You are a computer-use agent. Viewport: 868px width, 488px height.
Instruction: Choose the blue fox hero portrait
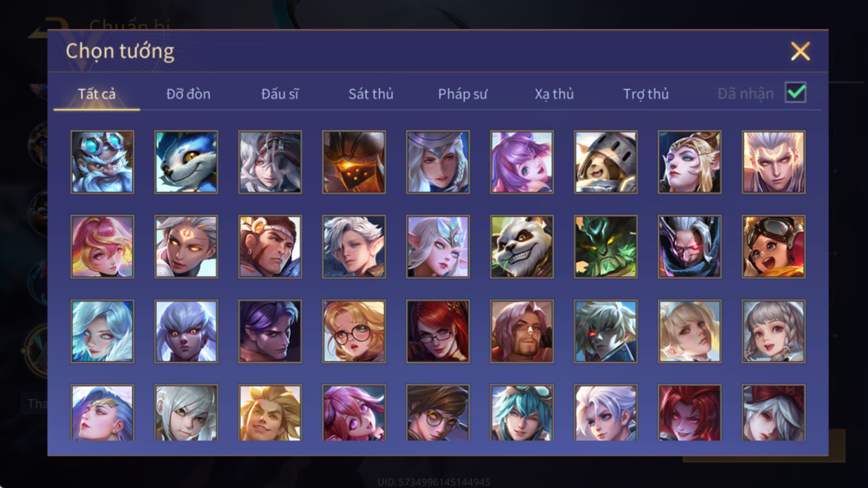(186, 162)
